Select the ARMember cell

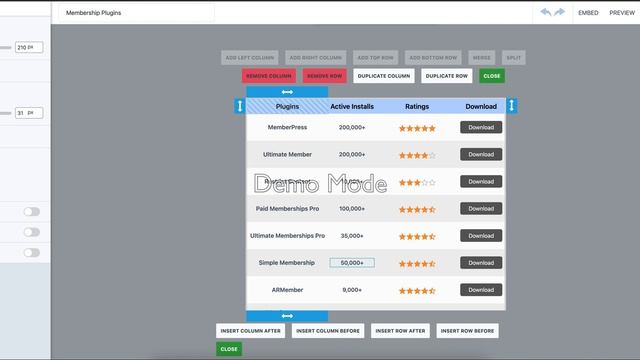pos(287,290)
